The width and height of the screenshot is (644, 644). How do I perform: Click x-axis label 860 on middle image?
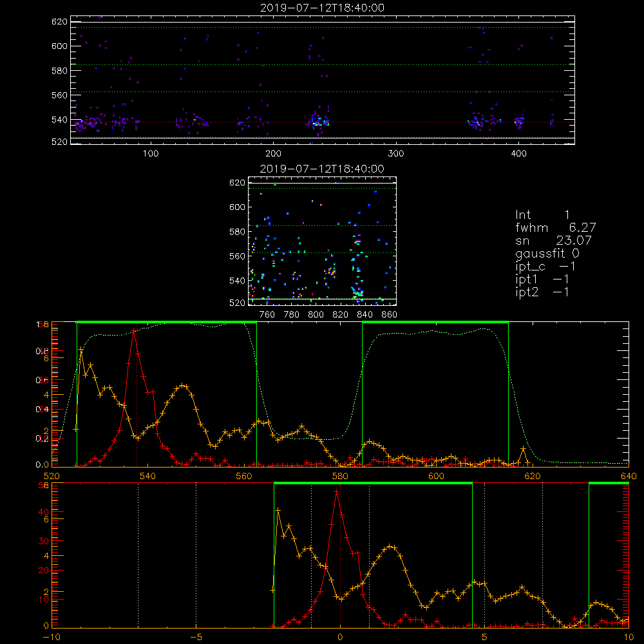tap(390, 315)
